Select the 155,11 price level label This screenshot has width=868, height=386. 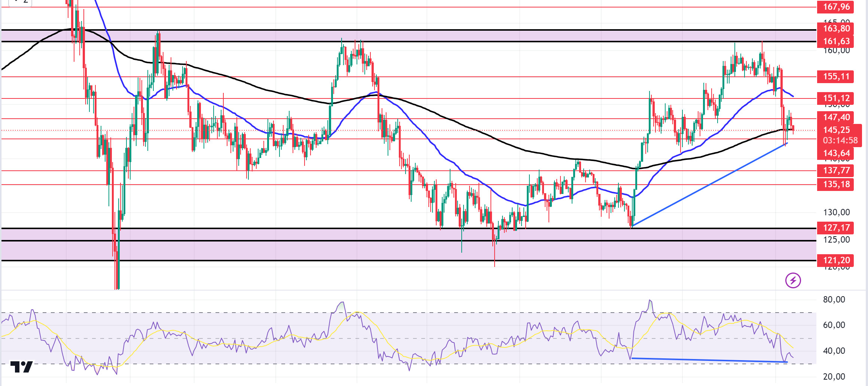835,77
